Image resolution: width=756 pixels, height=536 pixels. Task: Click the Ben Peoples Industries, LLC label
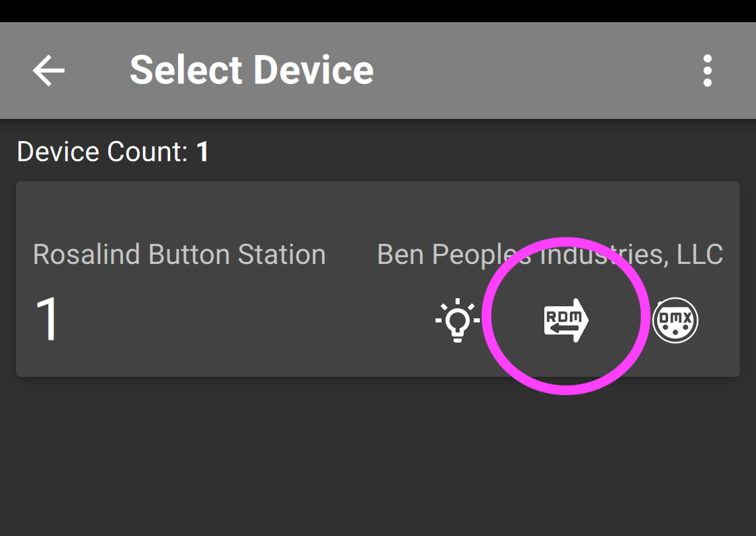(x=550, y=254)
